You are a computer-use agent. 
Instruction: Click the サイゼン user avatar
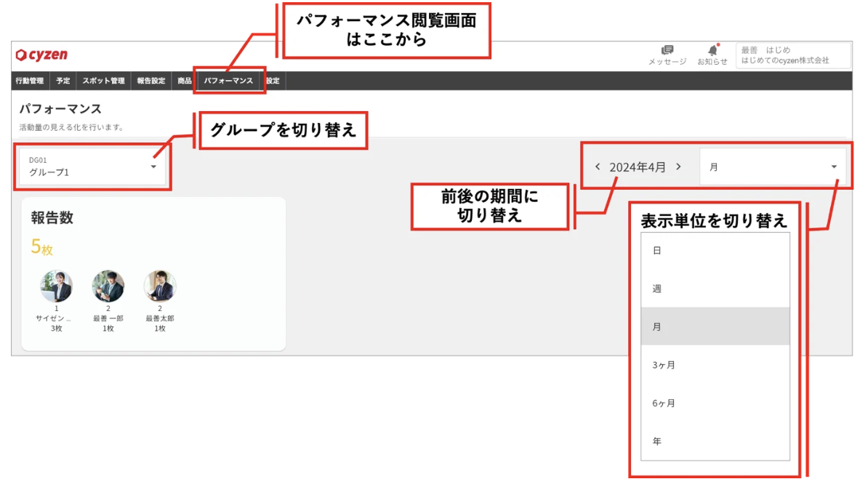[57, 286]
